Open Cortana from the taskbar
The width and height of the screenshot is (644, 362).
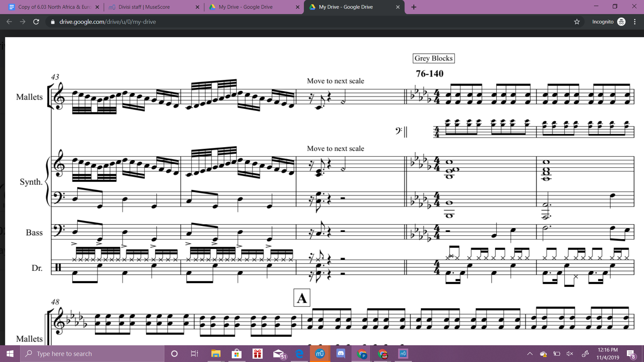(174, 354)
